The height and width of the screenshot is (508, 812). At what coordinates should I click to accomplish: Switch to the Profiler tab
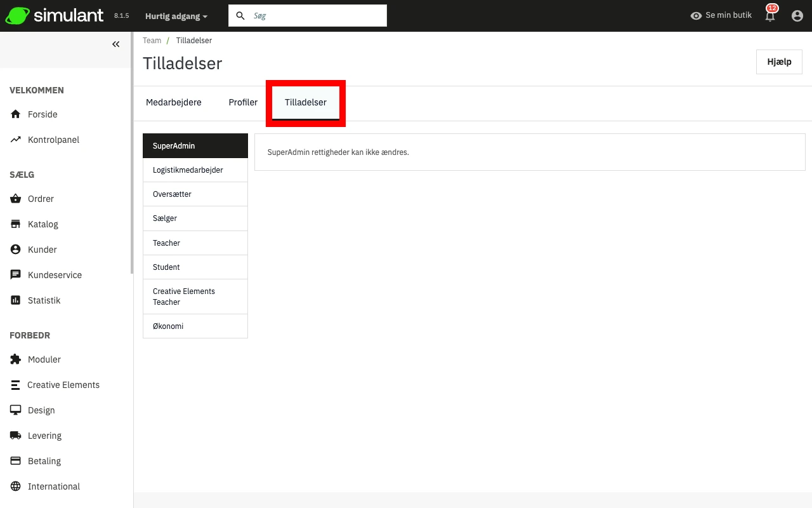(243, 102)
